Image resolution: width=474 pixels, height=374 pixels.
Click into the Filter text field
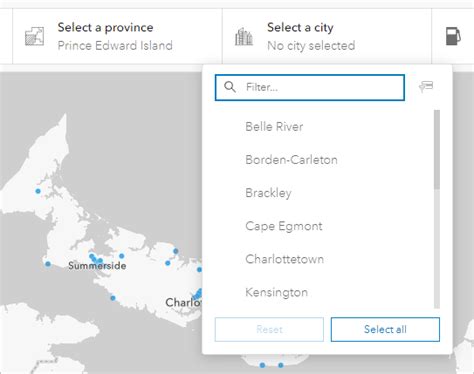click(310, 87)
